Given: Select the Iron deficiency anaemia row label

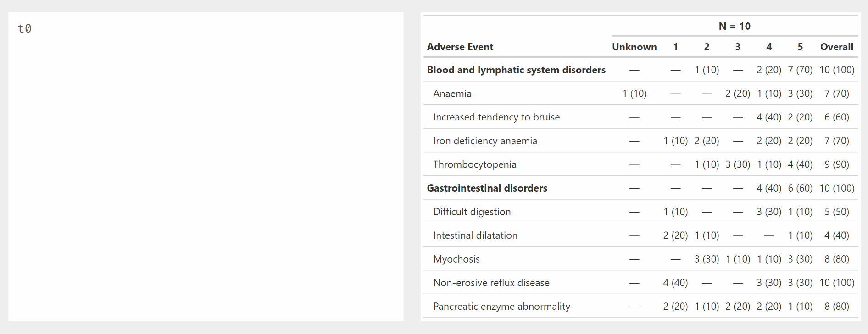Looking at the screenshot, I should (x=484, y=141).
